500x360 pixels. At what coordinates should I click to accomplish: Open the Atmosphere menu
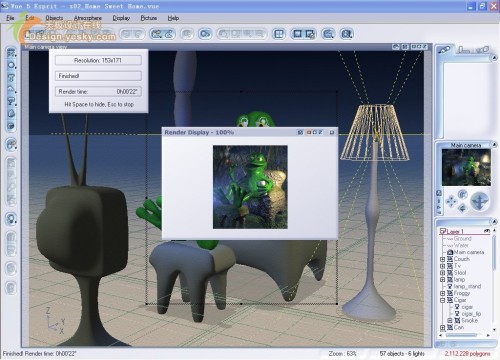point(88,18)
